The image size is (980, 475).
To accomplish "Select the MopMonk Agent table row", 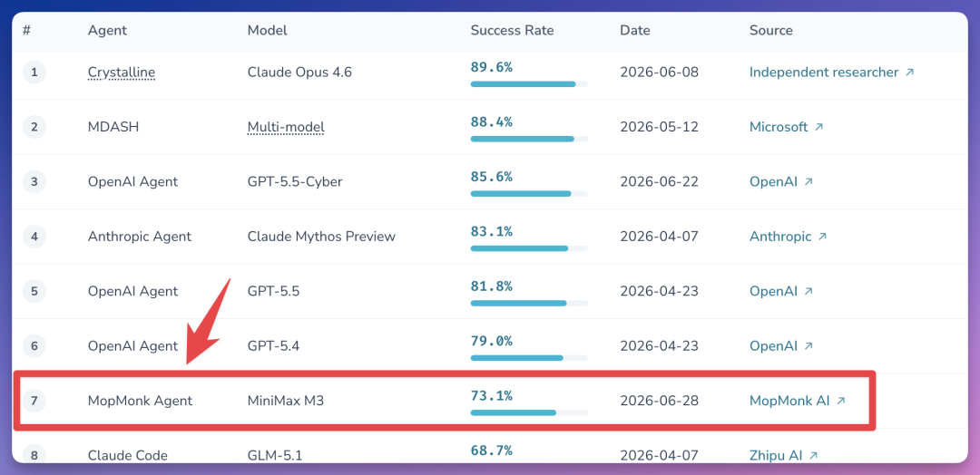I will (445, 402).
